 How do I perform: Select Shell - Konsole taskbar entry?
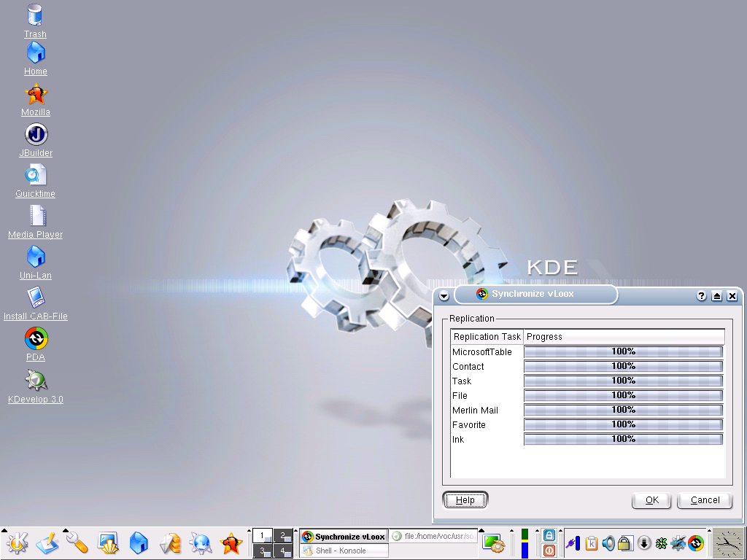coord(344,551)
